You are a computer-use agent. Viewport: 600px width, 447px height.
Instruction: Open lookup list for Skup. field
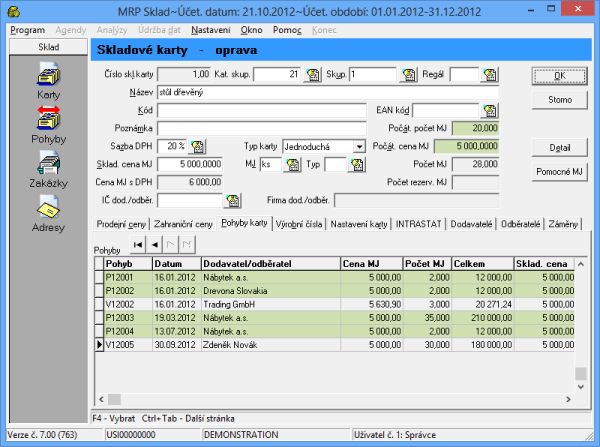click(408, 74)
